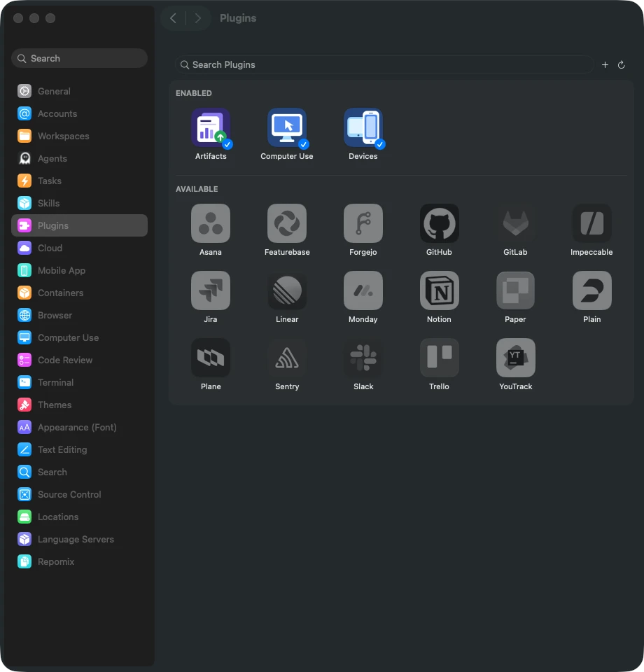The image size is (644, 672).
Task: Open Repomix settings
Action: [79, 562]
